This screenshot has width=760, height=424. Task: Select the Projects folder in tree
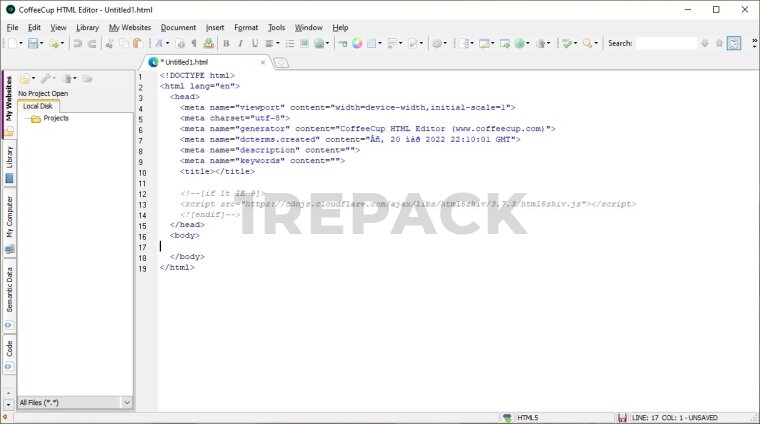tap(56, 118)
